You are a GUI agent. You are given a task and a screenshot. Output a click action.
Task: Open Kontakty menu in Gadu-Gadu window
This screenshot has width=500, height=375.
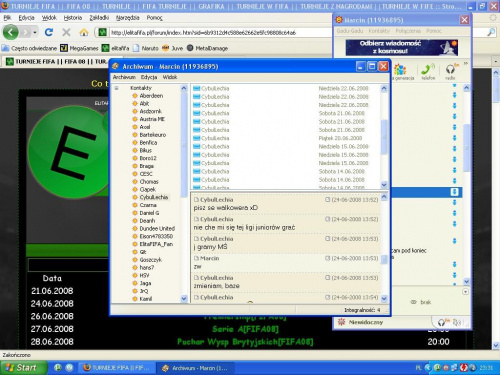[379, 31]
